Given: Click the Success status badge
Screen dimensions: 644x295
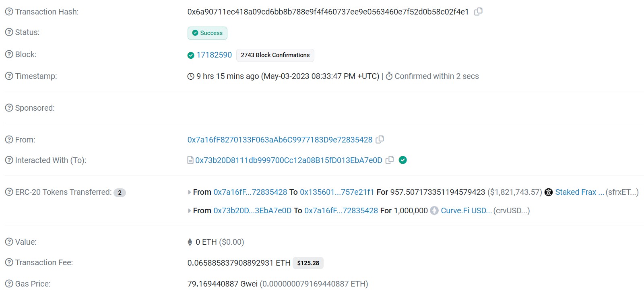Looking at the screenshot, I should click(x=207, y=33).
